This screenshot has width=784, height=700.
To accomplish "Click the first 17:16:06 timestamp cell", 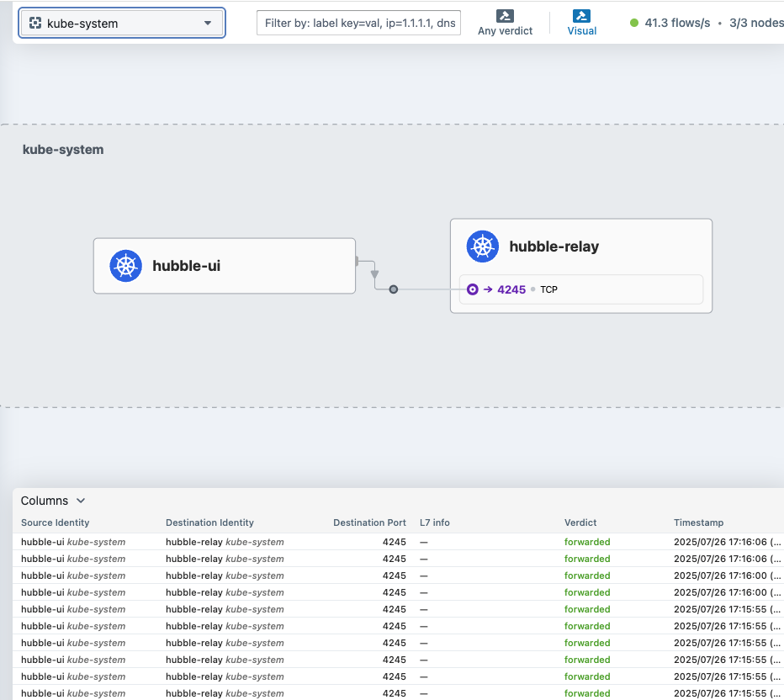I will 727,542.
